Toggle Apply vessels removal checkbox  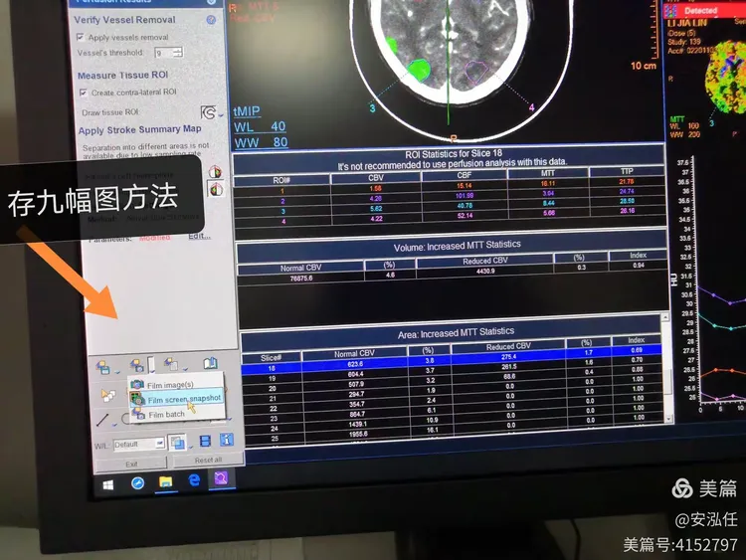[81, 37]
